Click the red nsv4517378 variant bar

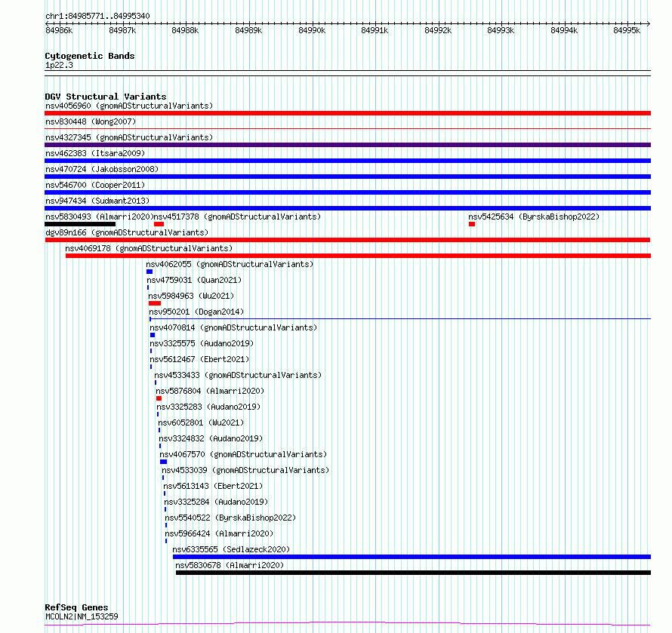159,224
